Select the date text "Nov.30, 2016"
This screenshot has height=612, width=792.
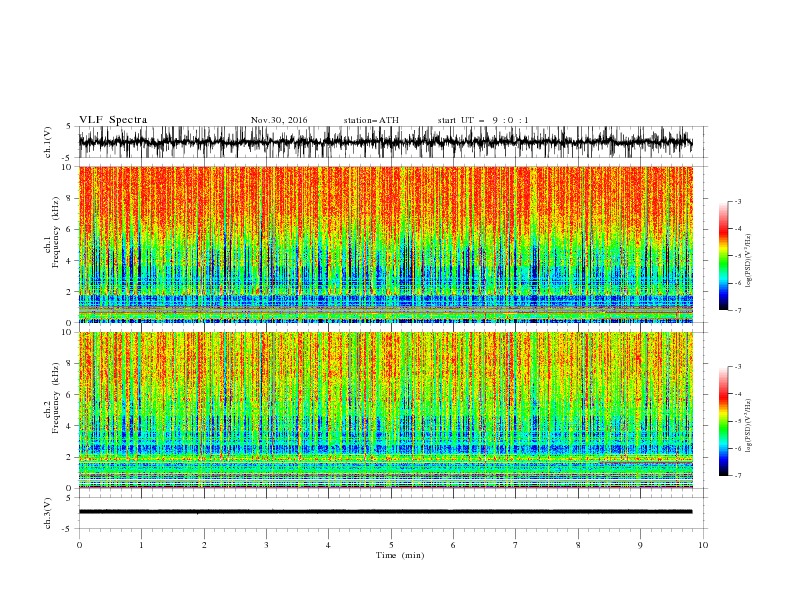(279, 120)
